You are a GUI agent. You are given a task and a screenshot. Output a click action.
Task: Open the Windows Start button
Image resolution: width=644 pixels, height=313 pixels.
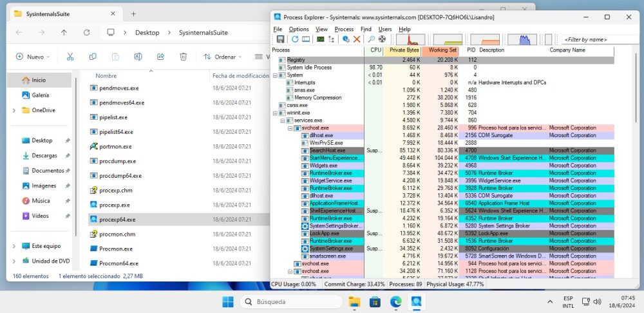coord(228,302)
